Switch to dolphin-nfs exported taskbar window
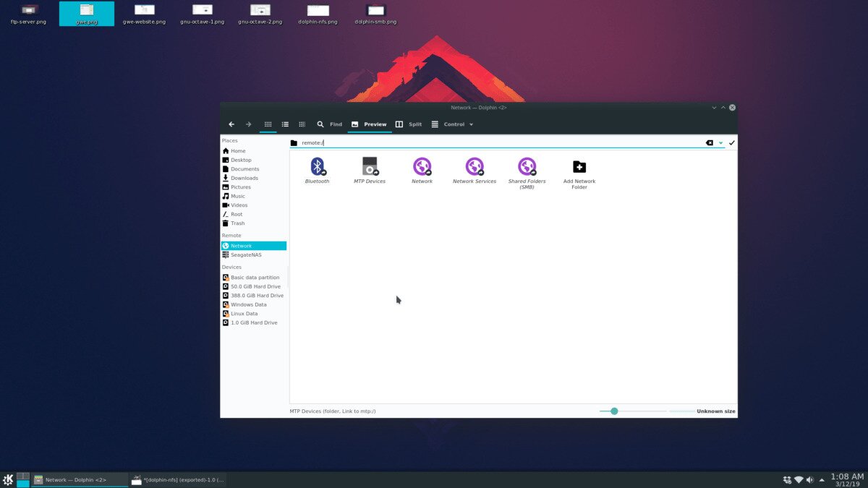 pyautogui.click(x=178, y=479)
